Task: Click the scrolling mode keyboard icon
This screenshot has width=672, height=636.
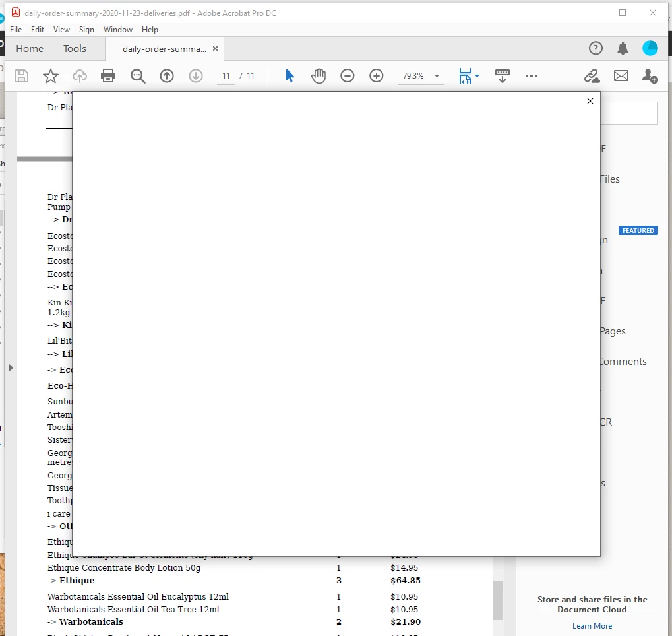Action: pos(503,76)
